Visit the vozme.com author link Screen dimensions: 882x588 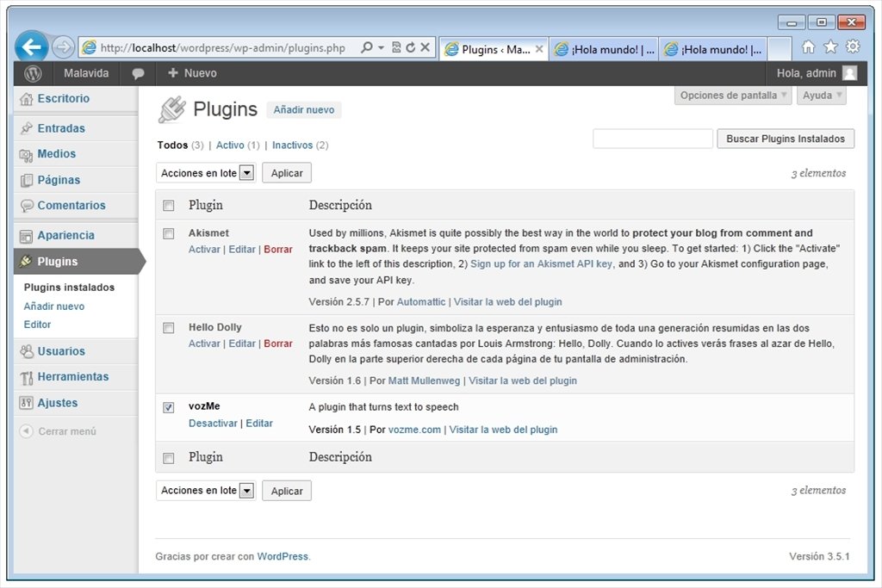[414, 430]
